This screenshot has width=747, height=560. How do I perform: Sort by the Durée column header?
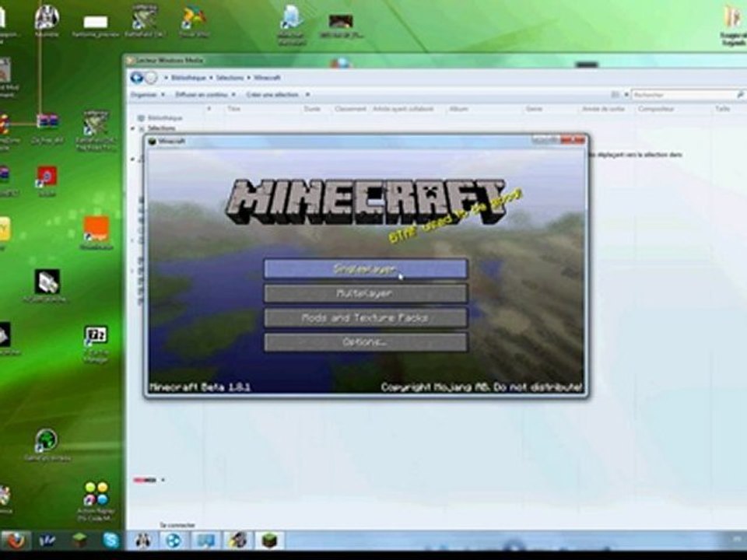click(312, 109)
